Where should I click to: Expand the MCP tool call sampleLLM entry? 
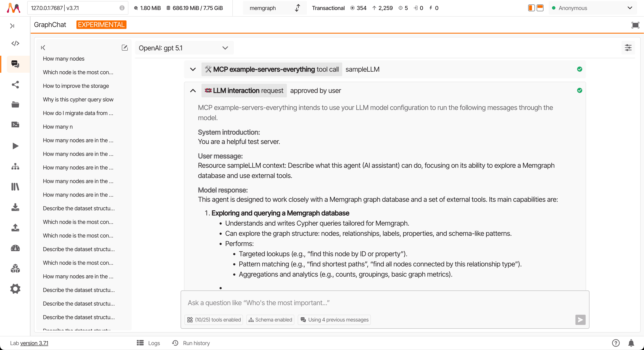click(x=193, y=69)
